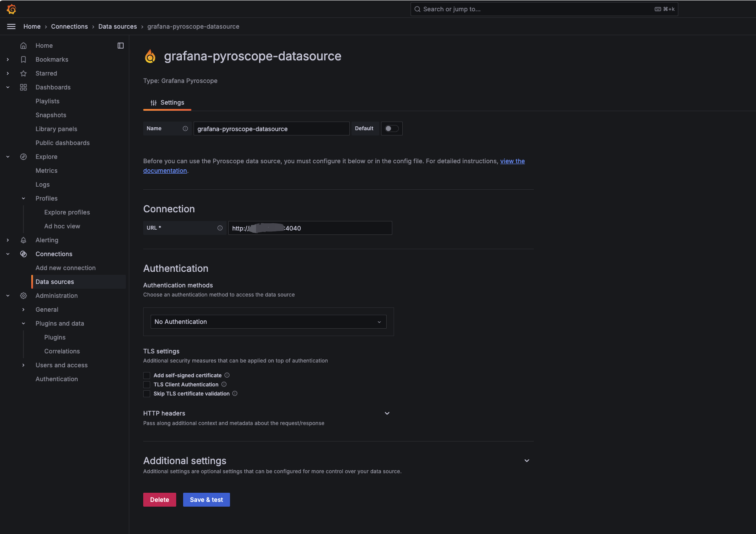Click the dock navigation pane icon next to Home
The width and height of the screenshot is (756, 534).
(x=121, y=45)
